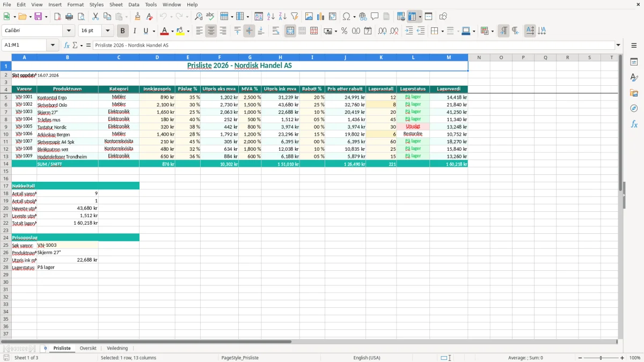Viewport: 644px width, 362px height.
Task: Open the Save button dropdown arrow
Action: (x=46, y=17)
